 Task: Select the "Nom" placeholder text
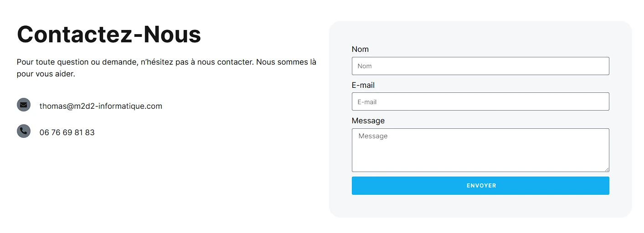click(x=365, y=66)
